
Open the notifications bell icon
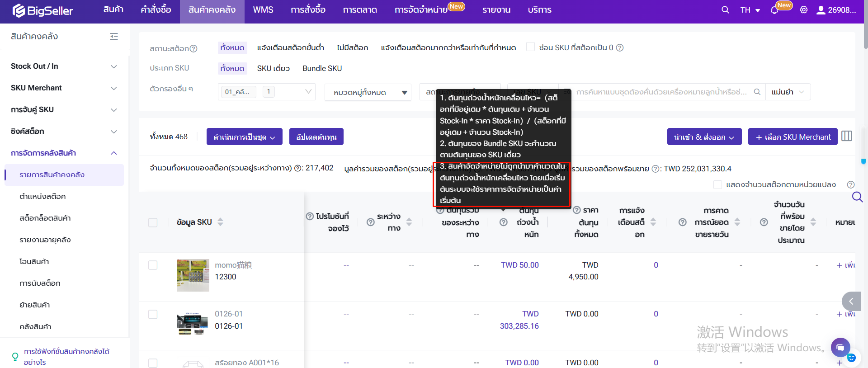click(774, 10)
